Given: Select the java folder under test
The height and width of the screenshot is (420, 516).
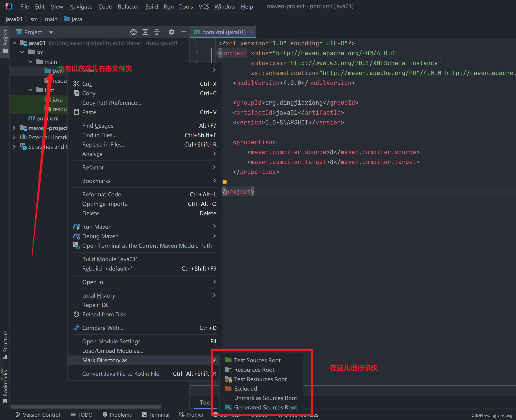Looking at the screenshot, I should point(57,99).
